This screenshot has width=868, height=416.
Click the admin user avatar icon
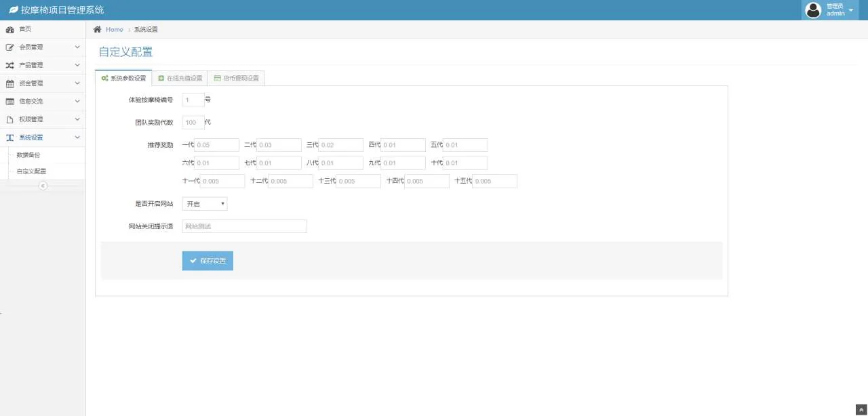click(x=812, y=10)
